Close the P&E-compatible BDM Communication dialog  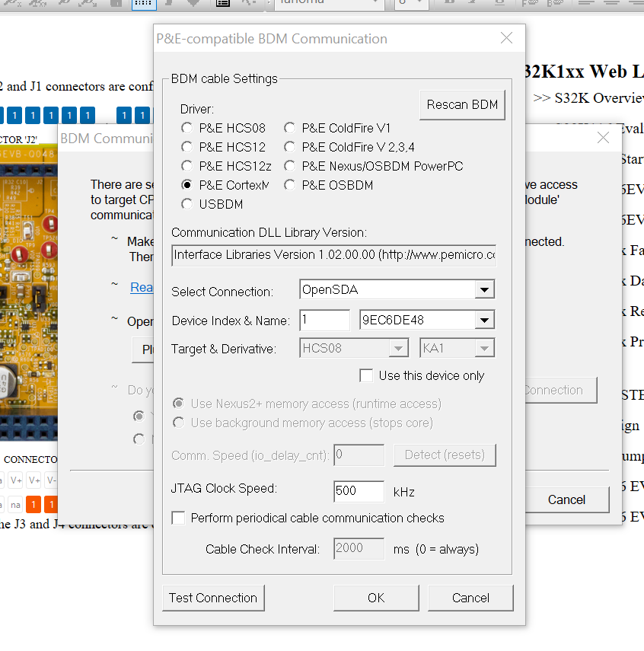pos(506,38)
